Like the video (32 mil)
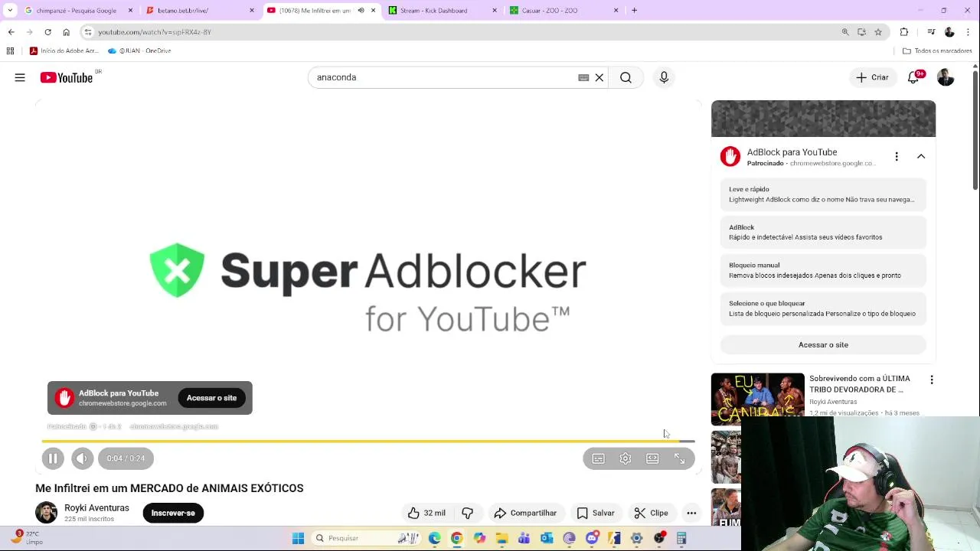This screenshot has width=980, height=551. (x=426, y=513)
